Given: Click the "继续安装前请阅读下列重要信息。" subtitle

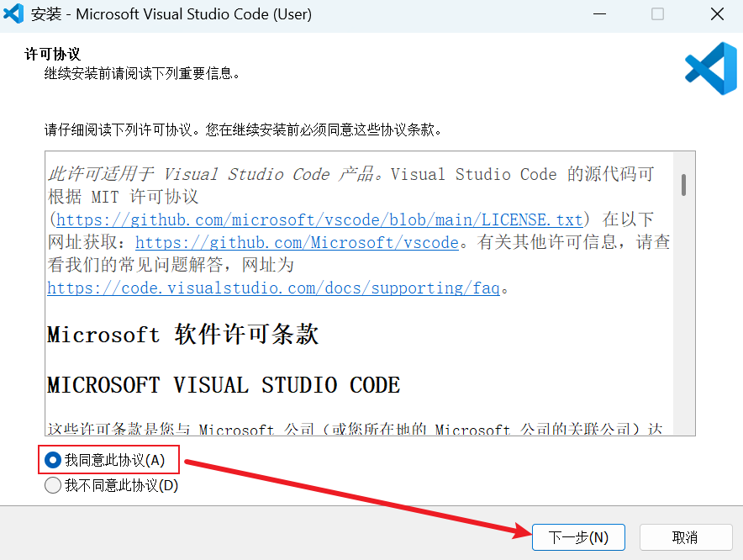Looking at the screenshot, I should coord(142,73).
